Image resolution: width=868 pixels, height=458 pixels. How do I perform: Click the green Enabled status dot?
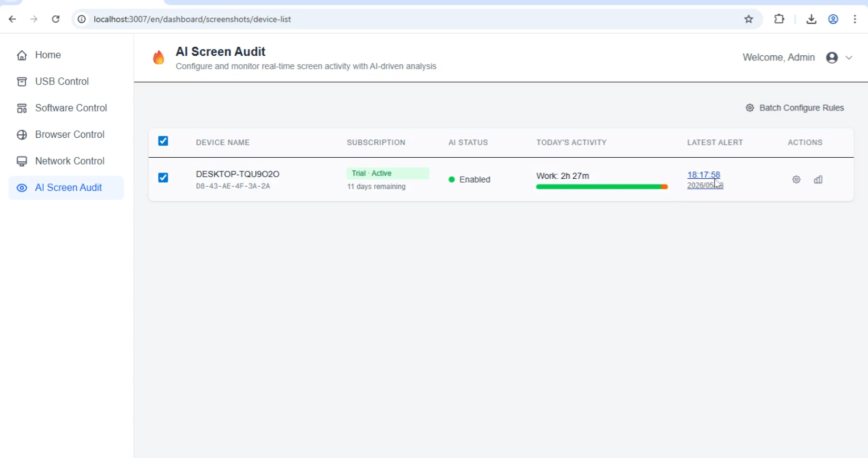point(452,180)
